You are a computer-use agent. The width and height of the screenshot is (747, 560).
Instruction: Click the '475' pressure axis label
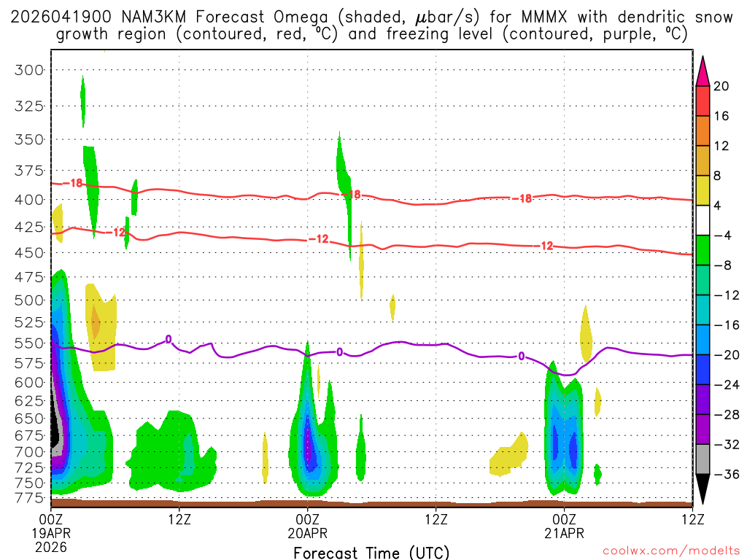(x=29, y=277)
